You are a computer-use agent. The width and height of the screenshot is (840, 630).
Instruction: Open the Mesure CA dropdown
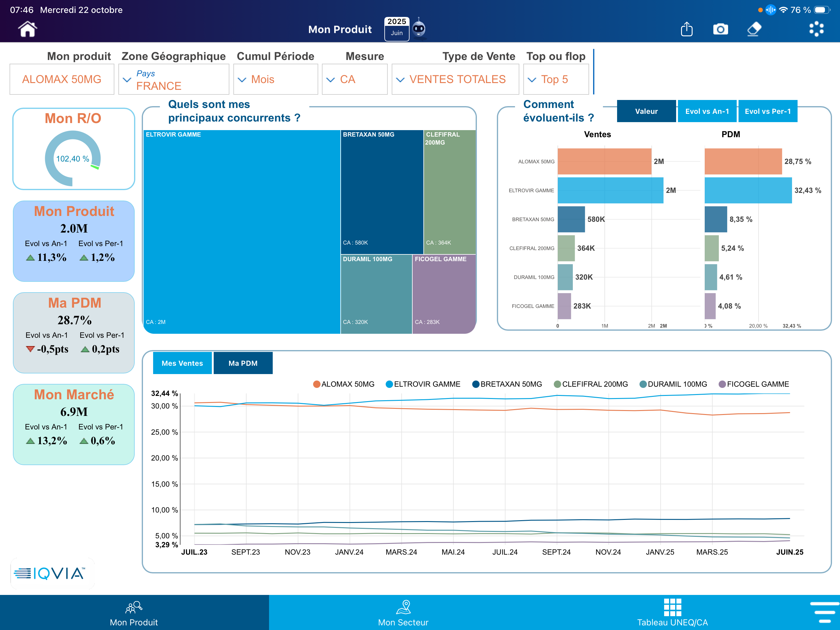354,79
